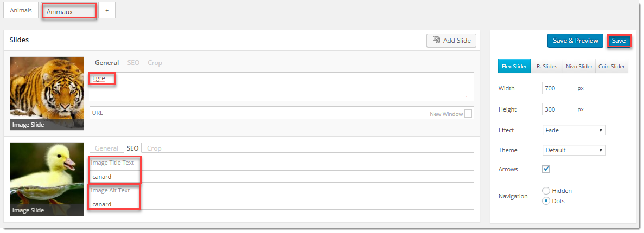The image size is (644, 233).
Task: Switch to the Animals tab
Action: tap(21, 10)
